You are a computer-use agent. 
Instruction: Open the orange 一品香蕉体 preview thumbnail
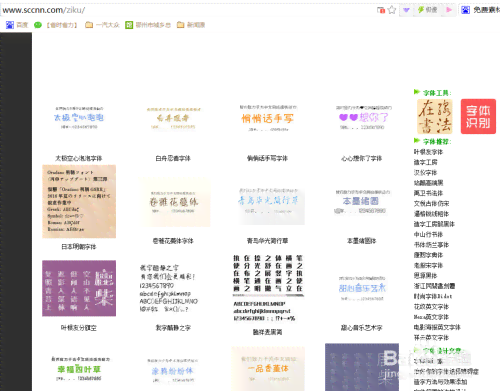[268, 369]
